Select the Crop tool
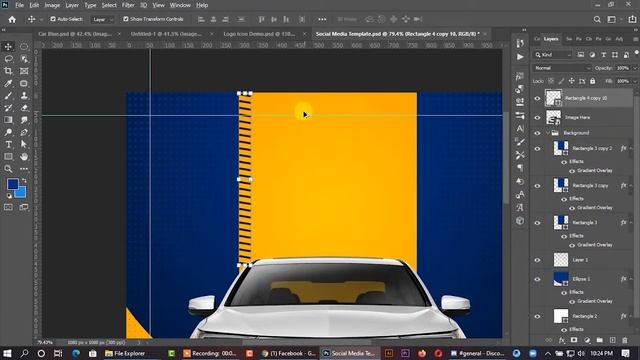The height and width of the screenshot is (360, 640). pyautogui.click(x=8, y=71)
